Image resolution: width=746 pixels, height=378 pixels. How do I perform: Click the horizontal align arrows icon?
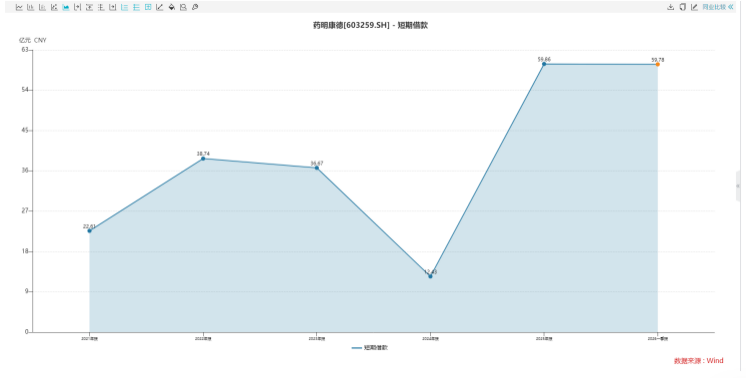(78, 7)
